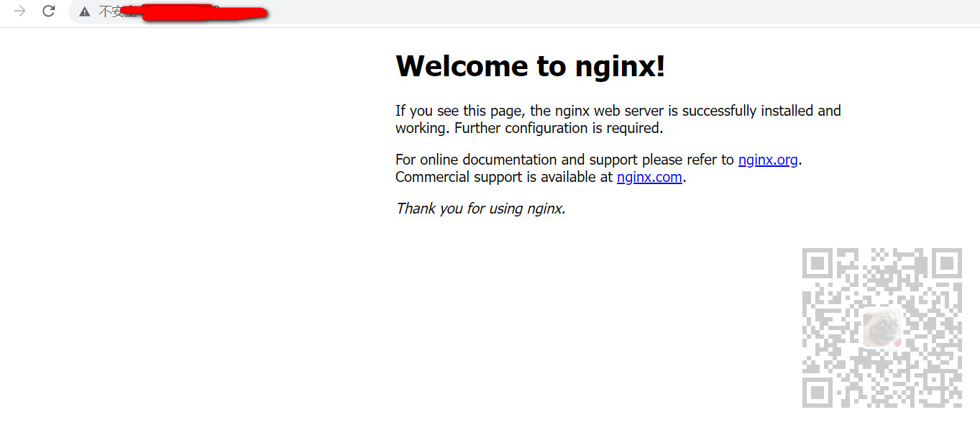Click the 'Welcome to nginx!' heading

[x=530, y=65]
